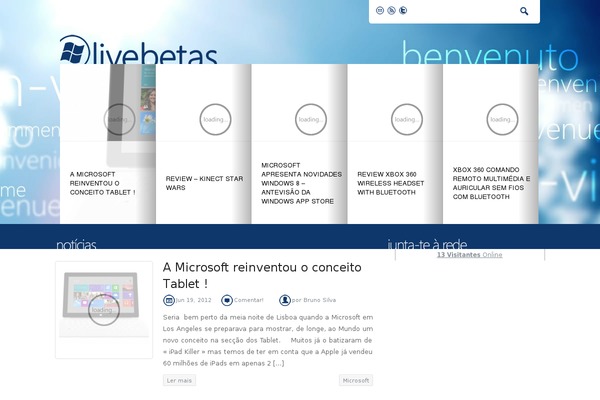Click the RSS feed icon in top bar
This screenshot has height=400, width=600.
pos(391,10)
